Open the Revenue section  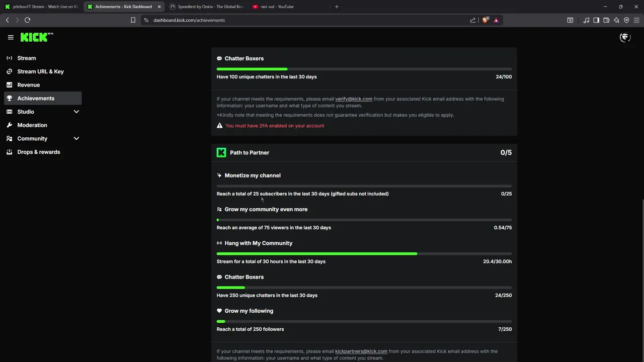pyautogui.click(x=28, y=85)
